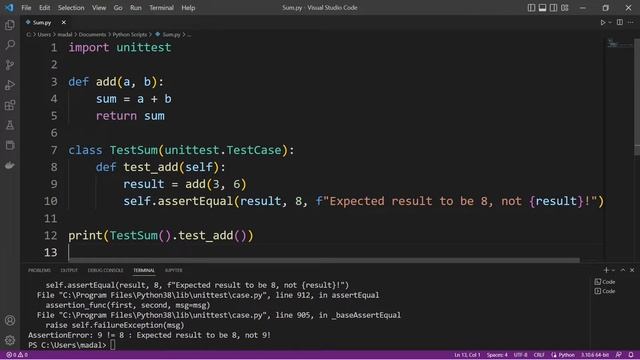Open the Explorer view in activity bar
Screen dimensions: 640x360
[x=10, y=25]
